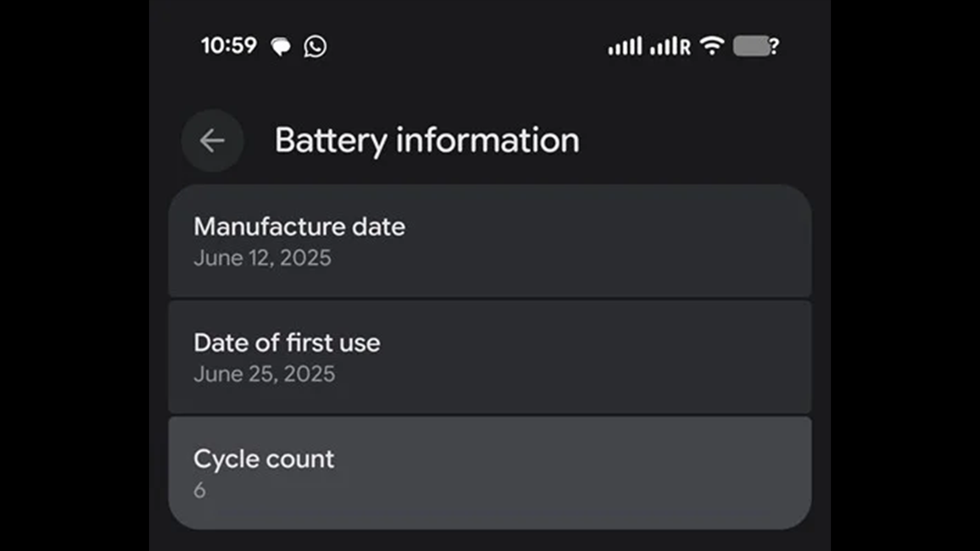Tap the back arrow button
Viewport: 980px width, 551px height.
(x=212, y=140)
